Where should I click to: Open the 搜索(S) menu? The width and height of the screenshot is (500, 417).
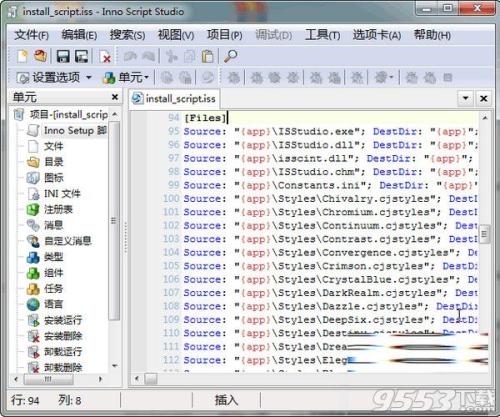point(127,35)
